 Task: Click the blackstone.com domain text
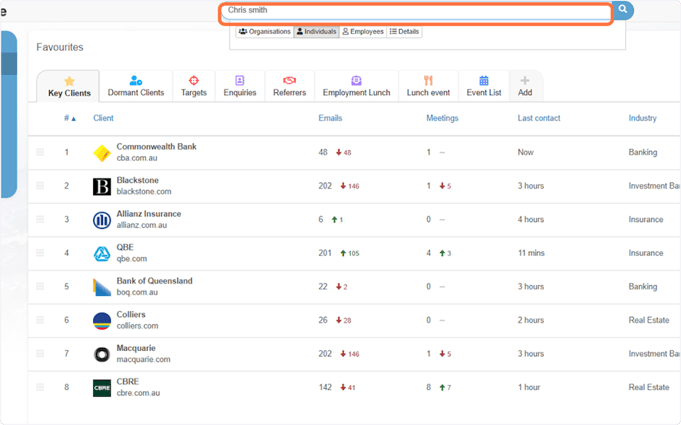(x=144, y=191)
